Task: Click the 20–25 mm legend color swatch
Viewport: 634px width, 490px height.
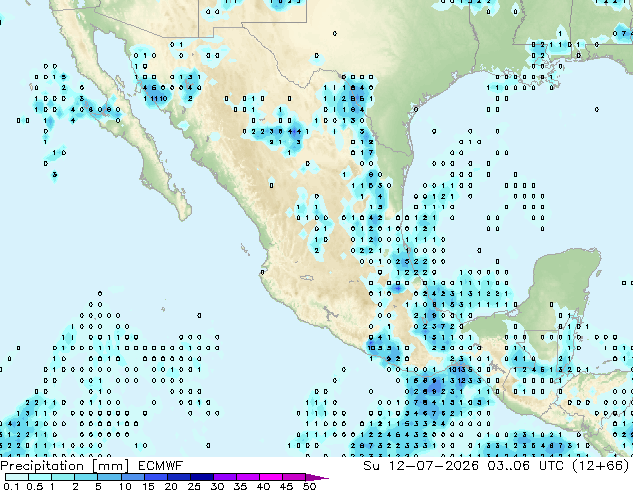Action: [179, 477]
